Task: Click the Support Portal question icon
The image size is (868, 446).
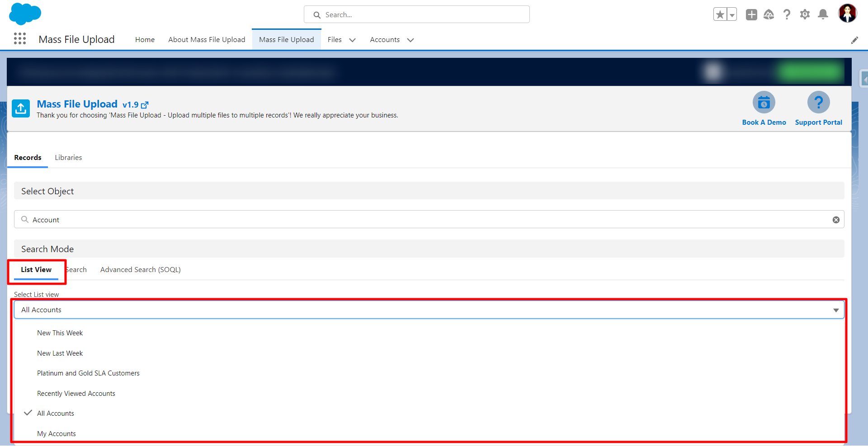Action: (x=818, y=103)
